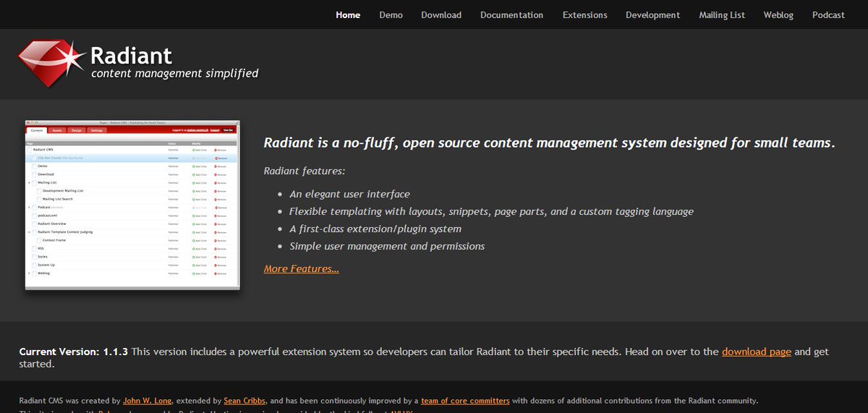Click the 'Radiant is a no-fluff' headline
This screenshot has width=868, height=413.
click(550, 143)
